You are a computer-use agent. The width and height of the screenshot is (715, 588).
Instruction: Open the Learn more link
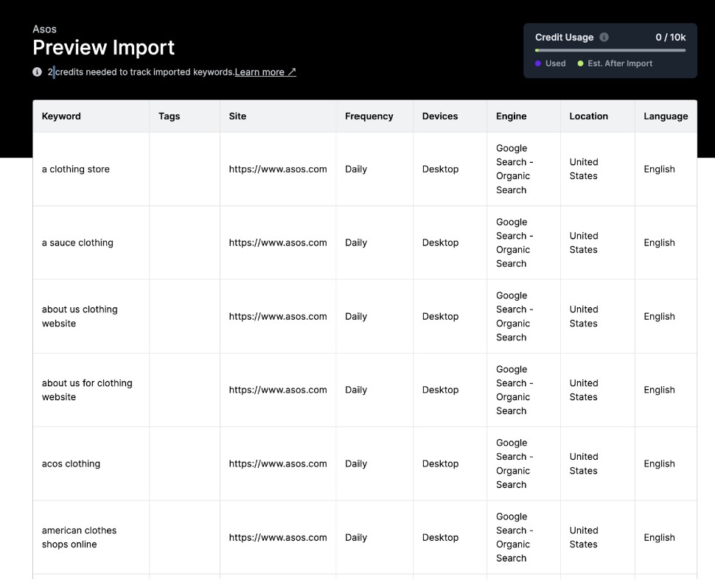[265, 71]
